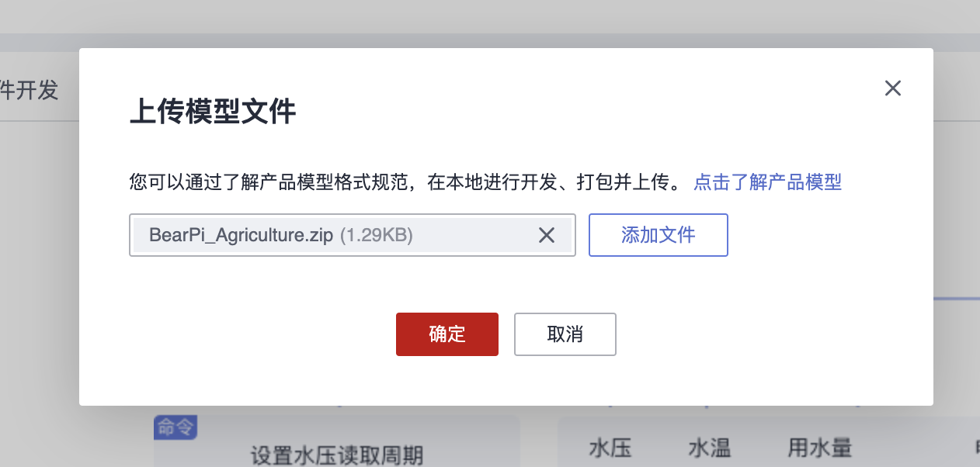This screenshot has width=980, height=467.
Task: Close the upload model file dialog
Action: 893,88
